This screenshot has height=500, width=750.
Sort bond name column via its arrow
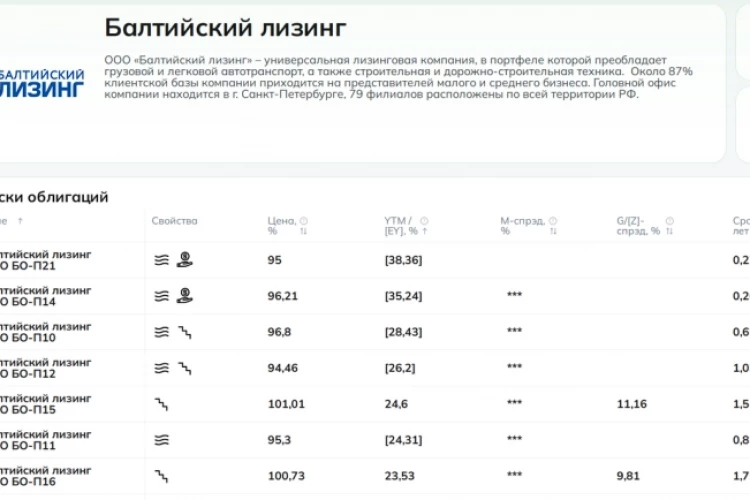[x=20, y=221]
